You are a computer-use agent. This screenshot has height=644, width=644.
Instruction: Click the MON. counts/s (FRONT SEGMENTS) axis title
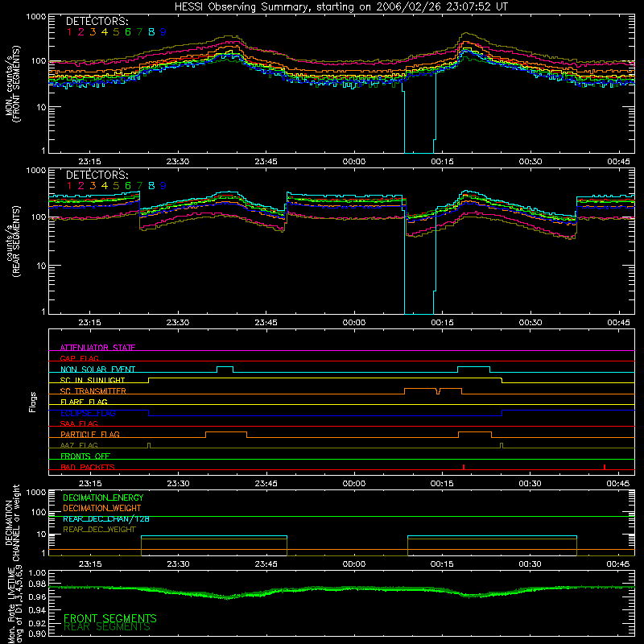point(12,84)
